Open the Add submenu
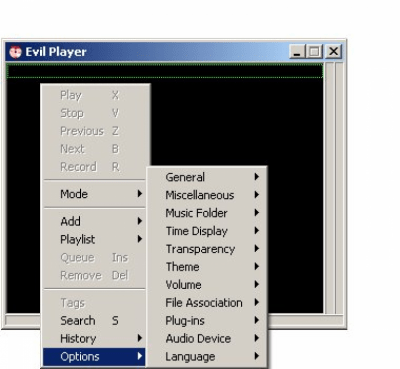400x369 pixels. tap(95, 221)
